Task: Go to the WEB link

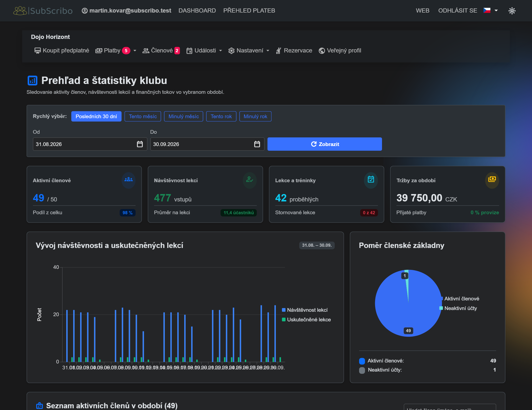Action: click(x=422, y=11)
